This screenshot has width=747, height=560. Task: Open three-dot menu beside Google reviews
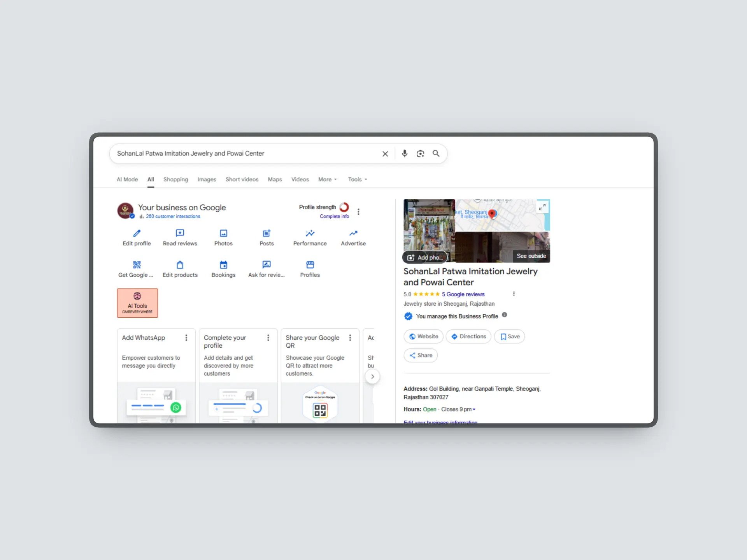coord(514,294)
